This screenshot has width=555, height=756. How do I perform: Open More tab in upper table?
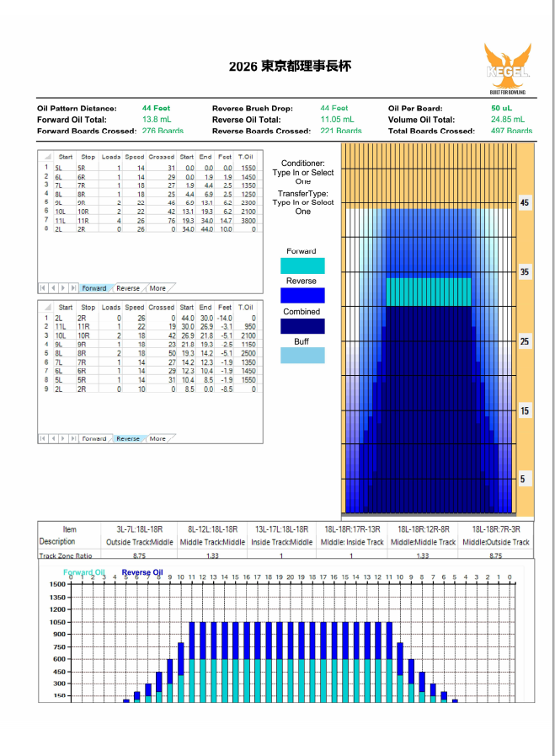[157, 288]
